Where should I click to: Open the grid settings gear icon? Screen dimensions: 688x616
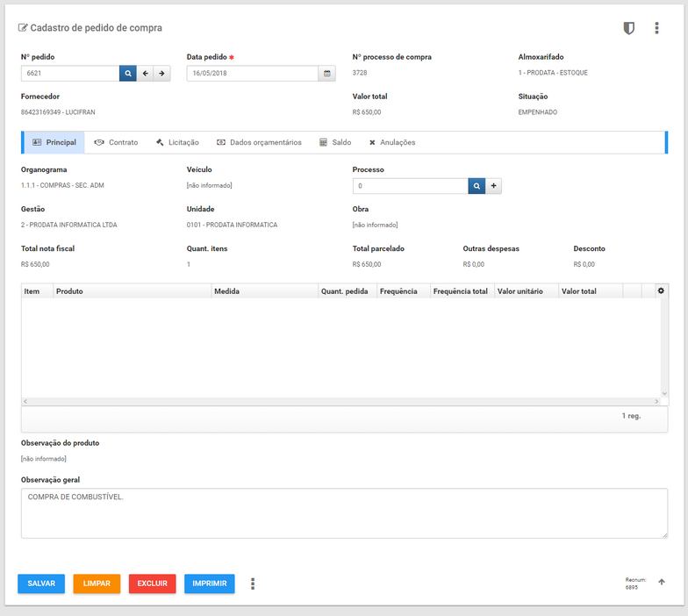point(661,291)
